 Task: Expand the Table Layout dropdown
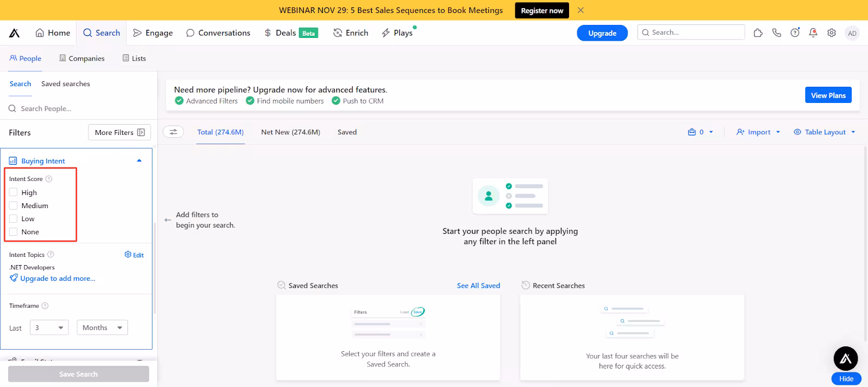tap(825, 132)
